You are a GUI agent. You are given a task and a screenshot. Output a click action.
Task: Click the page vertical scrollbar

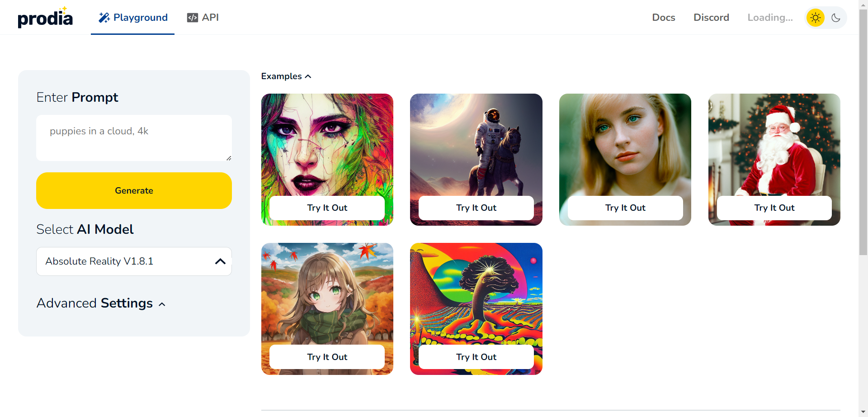point(863,131)
